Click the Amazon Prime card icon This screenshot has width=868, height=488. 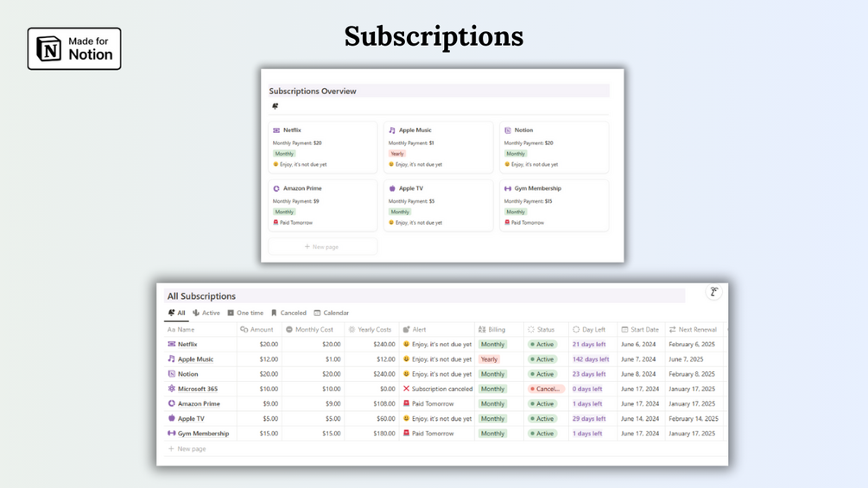click(x=276, y=188)
